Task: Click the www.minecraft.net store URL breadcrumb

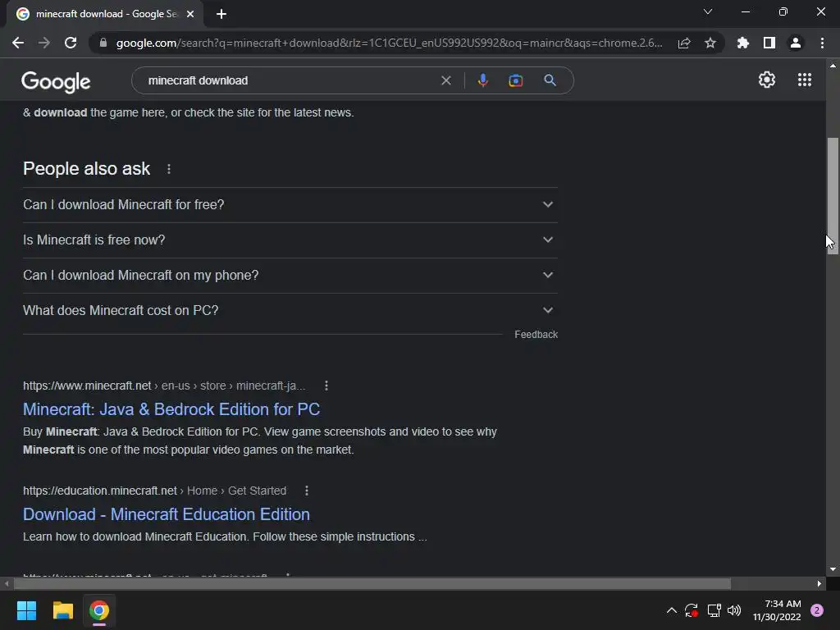Action: (164, 386)
